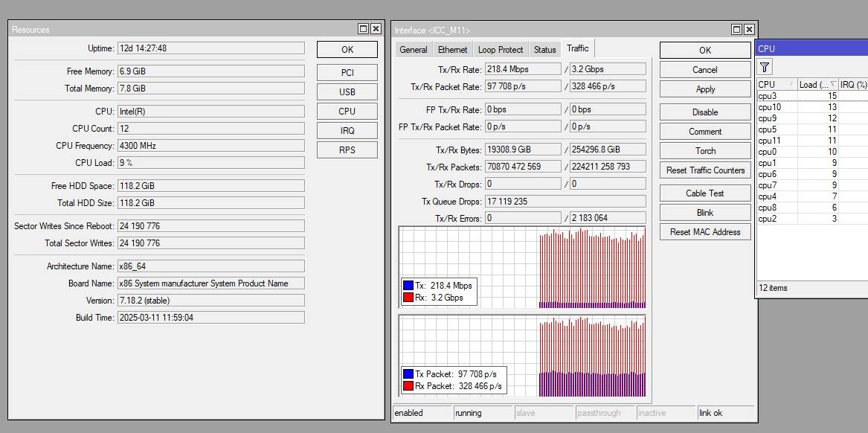
Task: Click the red Rx swatch beside 3.2 Gbps
Action: click(x=408, y=298)
